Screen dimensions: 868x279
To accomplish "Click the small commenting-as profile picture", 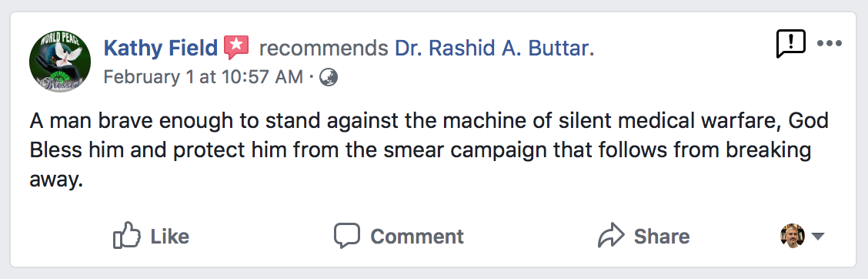I will click(792, 237).
